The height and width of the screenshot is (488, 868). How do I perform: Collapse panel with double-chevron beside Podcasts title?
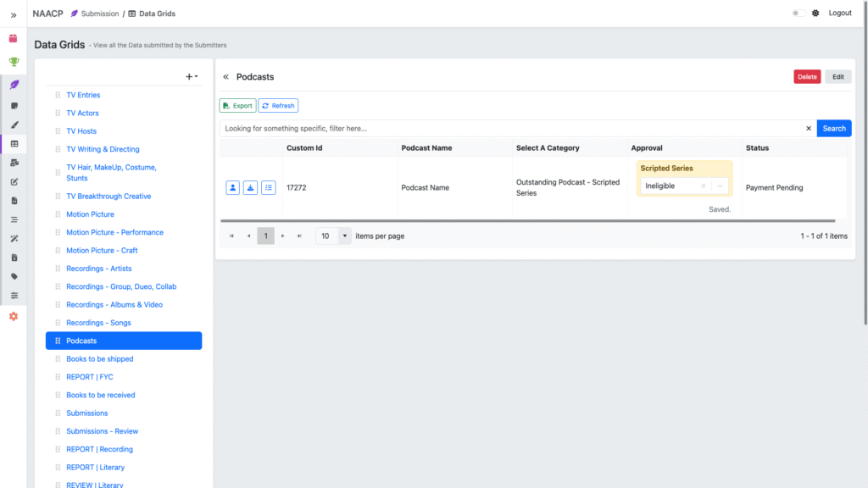click(226, 77)
